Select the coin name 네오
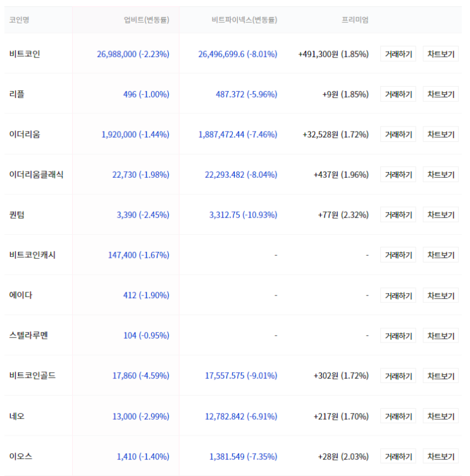The image size is (470, 476). click(x=16, y=416)
